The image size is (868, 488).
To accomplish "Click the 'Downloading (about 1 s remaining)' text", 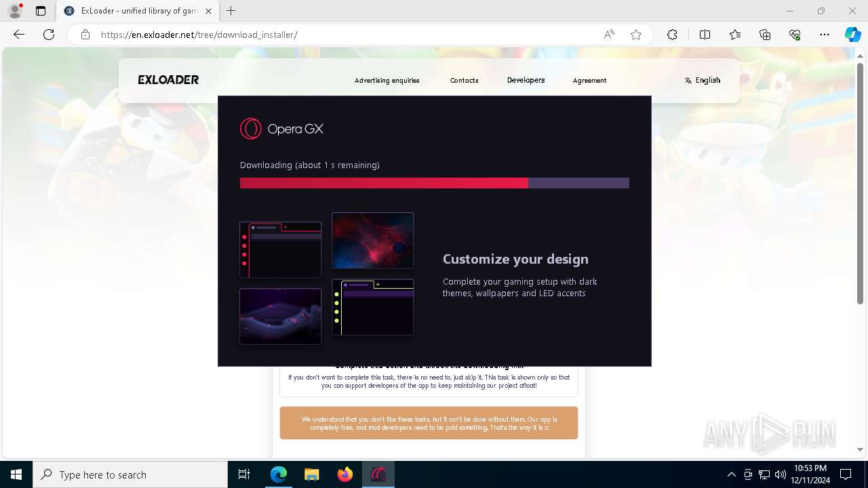I will tap(310, 165).
